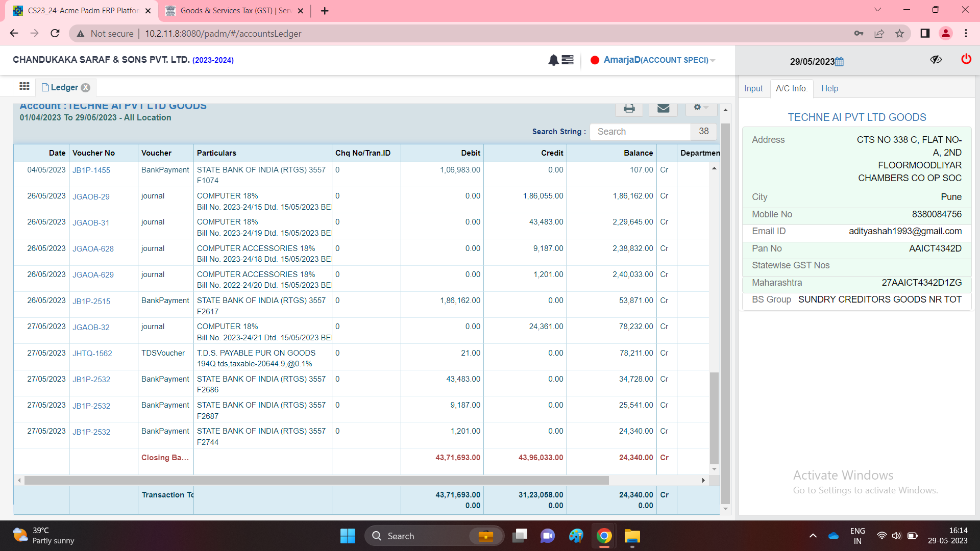Screen dimensions: 980x551
Task: Click the share page icon
Action: 879,34
